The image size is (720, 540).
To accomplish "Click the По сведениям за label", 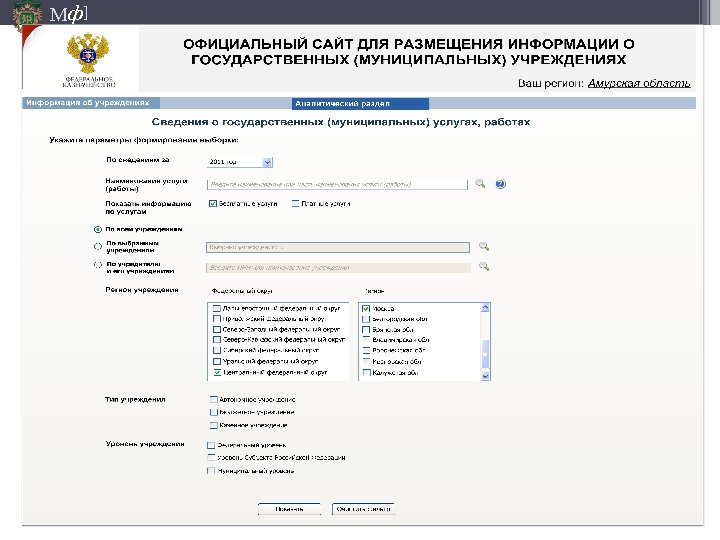I will (x=138, y=160).
